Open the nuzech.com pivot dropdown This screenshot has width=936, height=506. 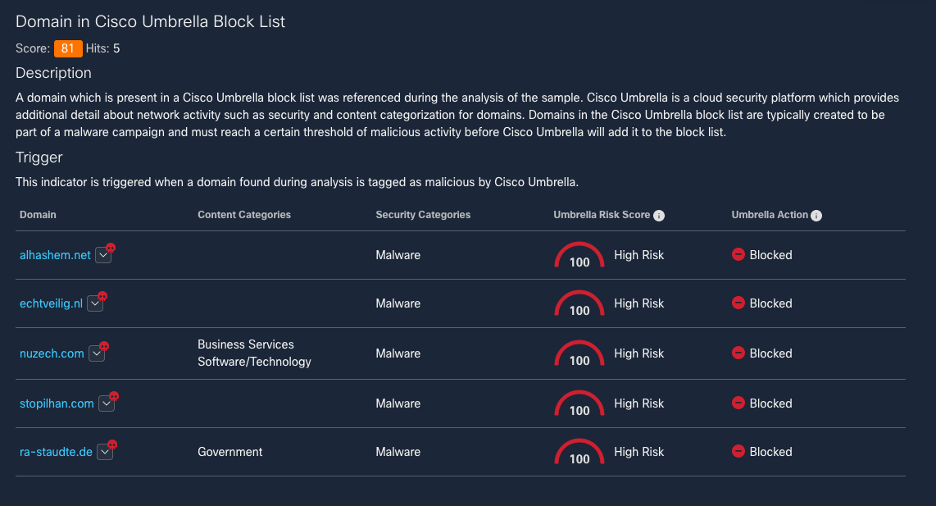click(x=96, y=353)
